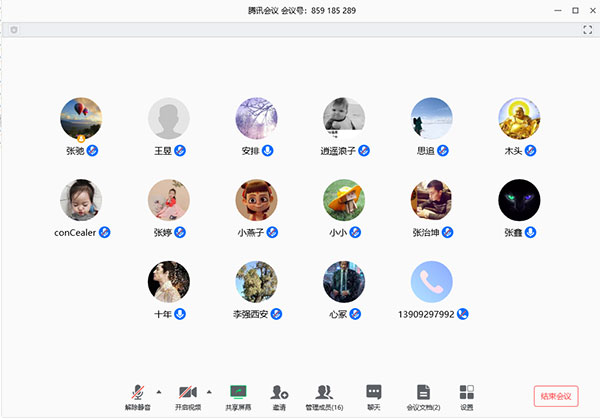600x419 pixels.
Task: Click the red 结束会议 button
Action: (556, 396)
